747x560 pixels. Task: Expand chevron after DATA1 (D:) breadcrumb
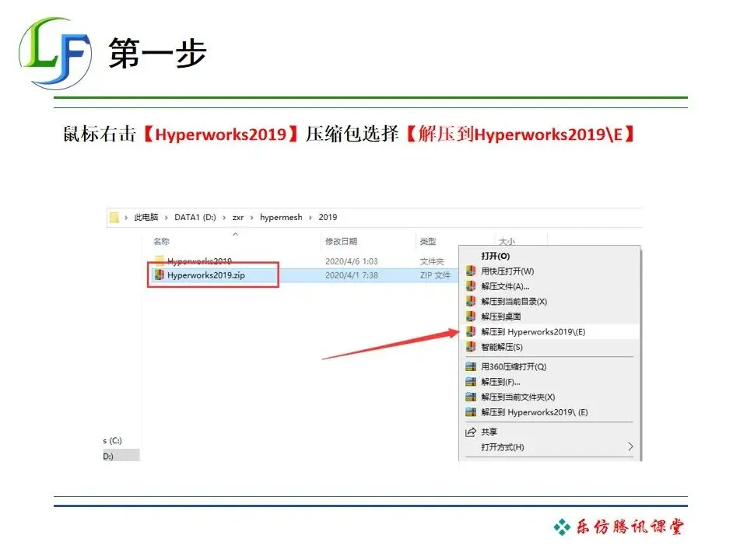tap(224, 218)
